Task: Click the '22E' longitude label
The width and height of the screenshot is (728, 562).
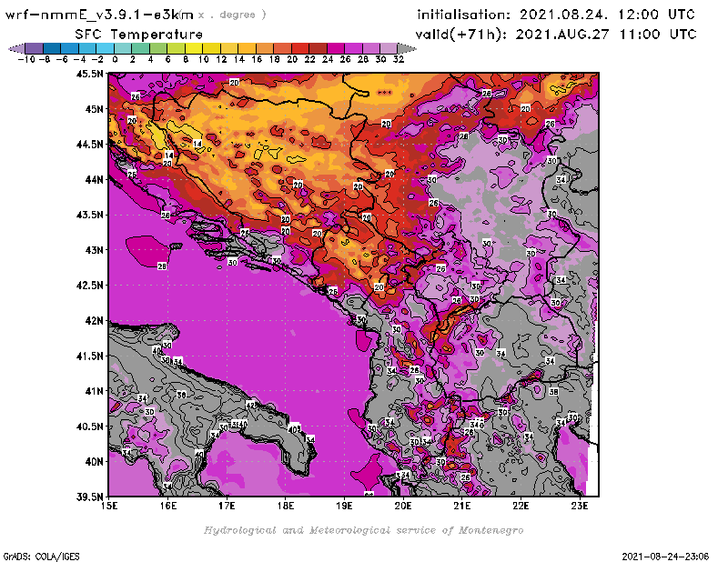Action: 521,506
